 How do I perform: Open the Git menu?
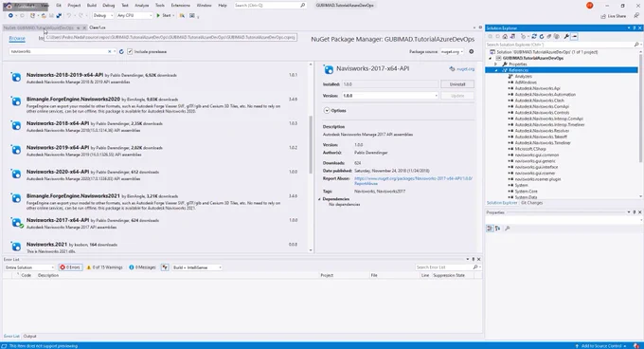tap(59, 6)
